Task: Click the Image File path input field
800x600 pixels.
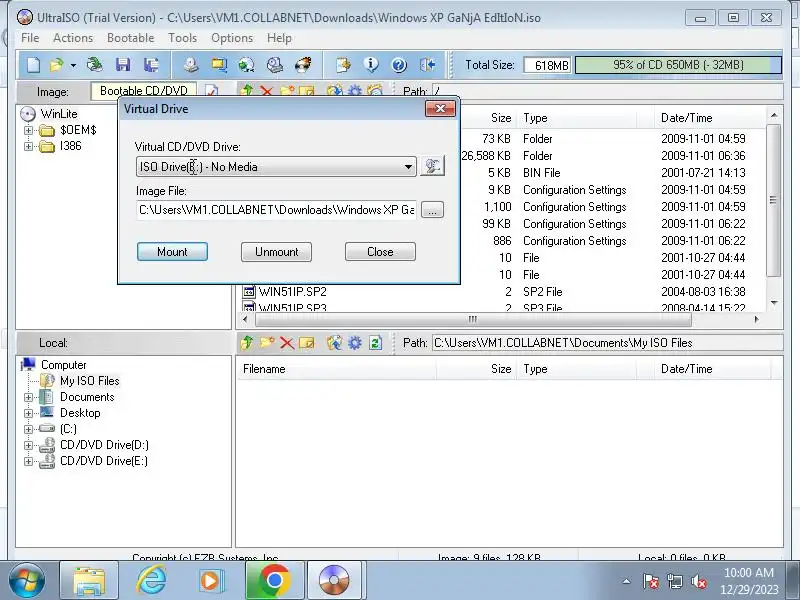Action: [x=277, y=210]
